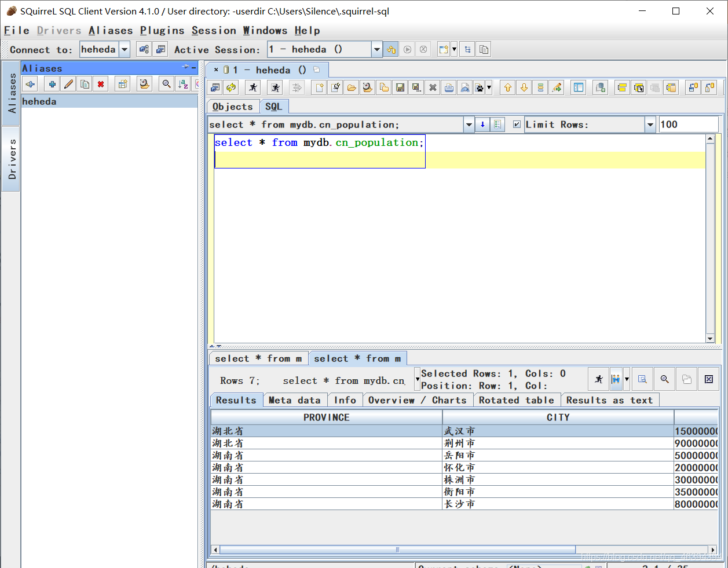This screenshot has height=568, width=728.
Task: Click the Limit Rows value field 100
Action: [x=689, y=124]
